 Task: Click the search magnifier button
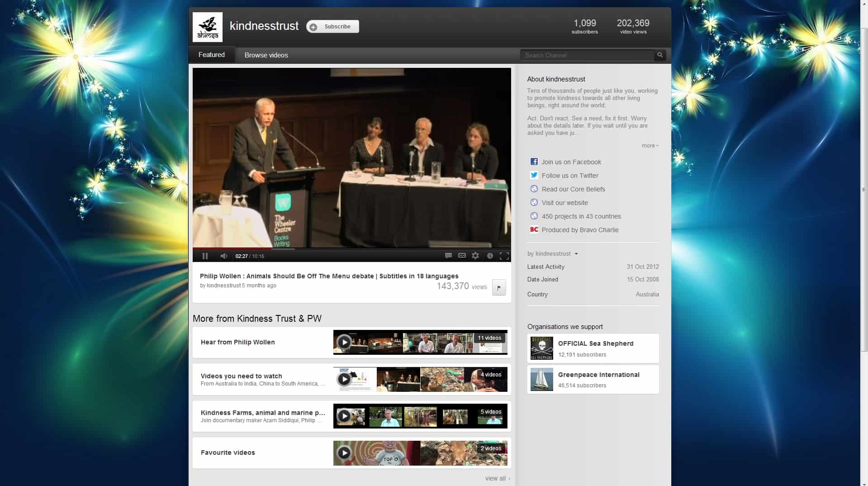tap(660, 55)
